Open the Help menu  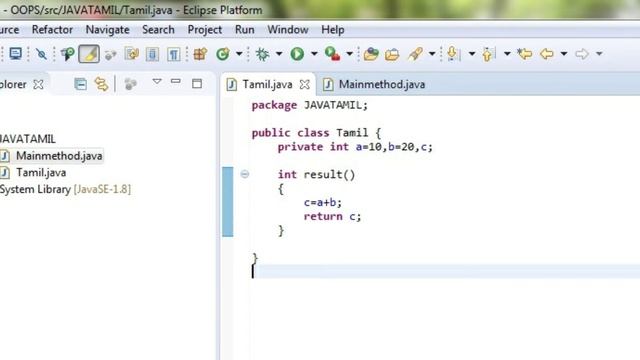click(333, 30)
